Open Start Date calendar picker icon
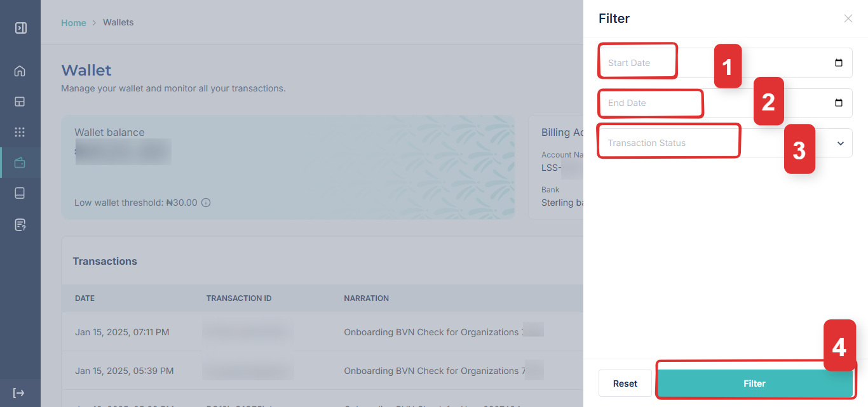Viewport: 868px width, 407px height. [838, 63]
